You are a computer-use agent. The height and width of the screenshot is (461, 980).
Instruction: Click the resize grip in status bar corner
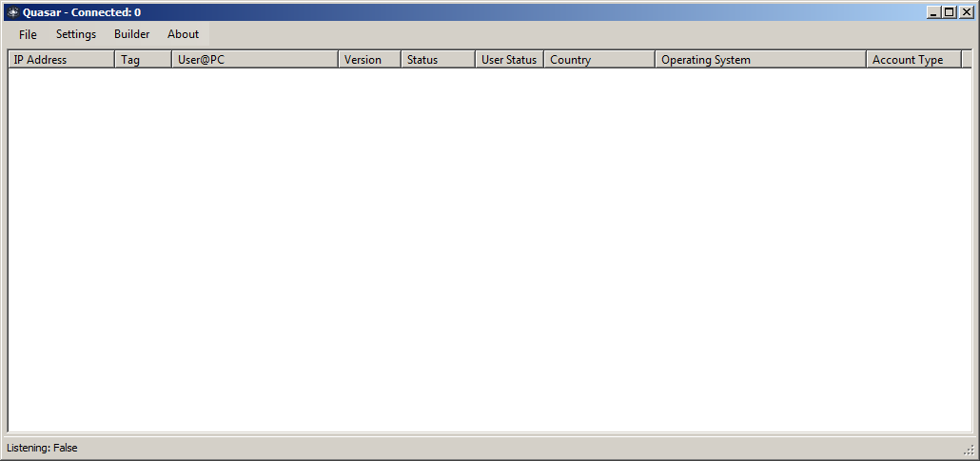click(x=969, y=451)
